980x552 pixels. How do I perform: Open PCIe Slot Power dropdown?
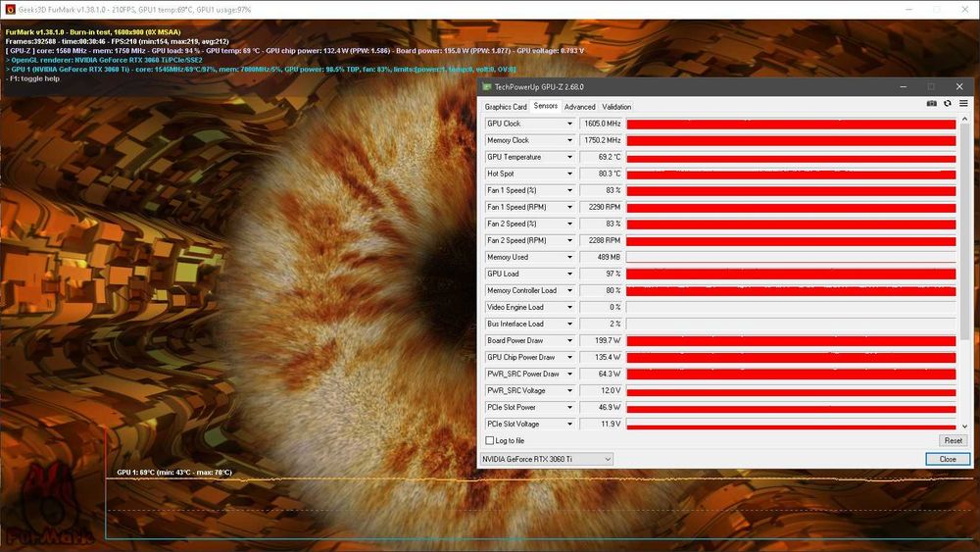569,407
